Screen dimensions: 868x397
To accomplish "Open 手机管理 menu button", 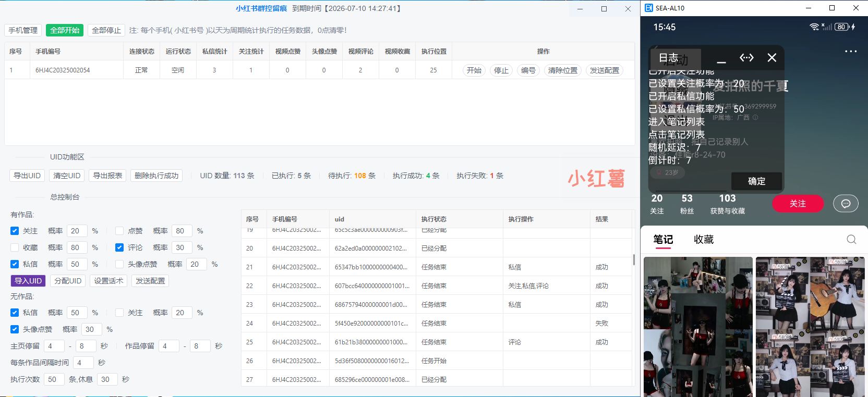I will [x=23, y=30].
